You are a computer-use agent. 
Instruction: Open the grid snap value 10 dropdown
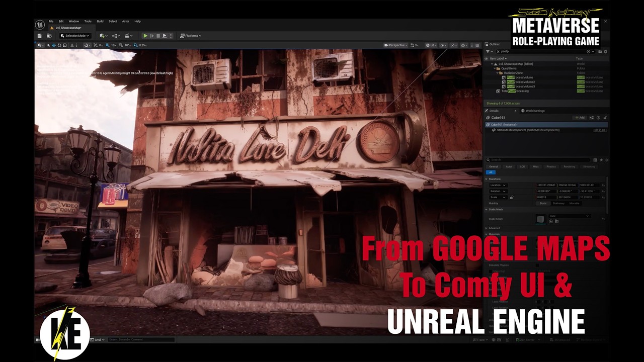coord(114,45)
